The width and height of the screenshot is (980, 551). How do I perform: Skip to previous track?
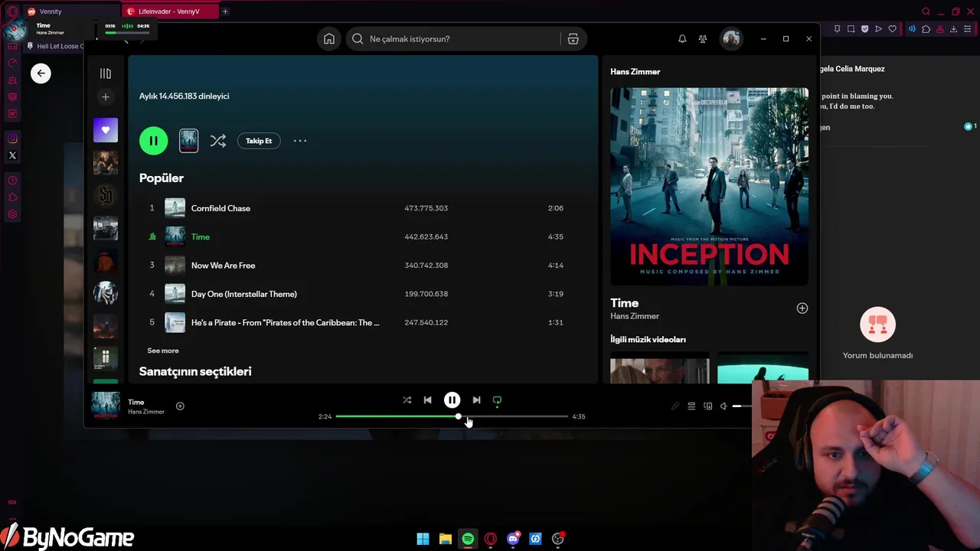coord(427,400)
